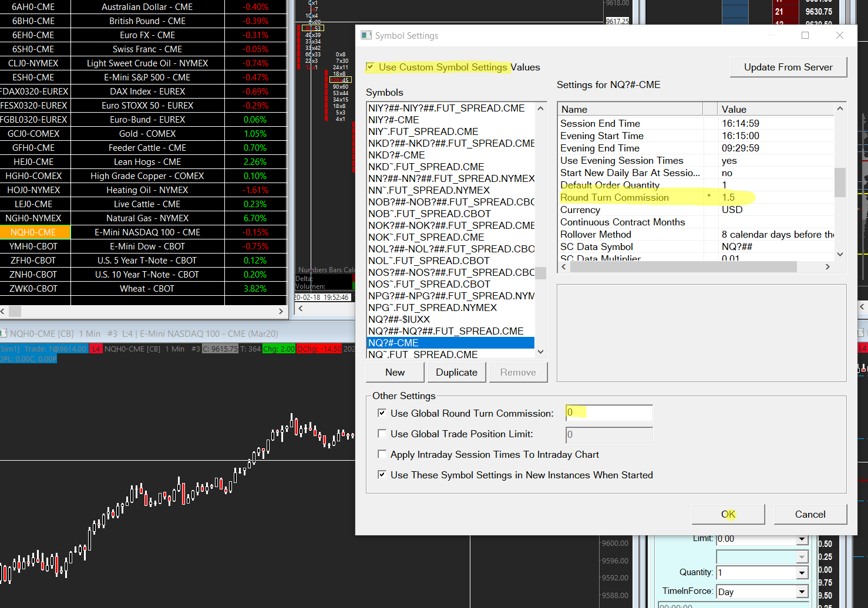868x608 pixels.
Task: Select NKD?#-CME in Symbols list
Action: click(x=450, y=155)
